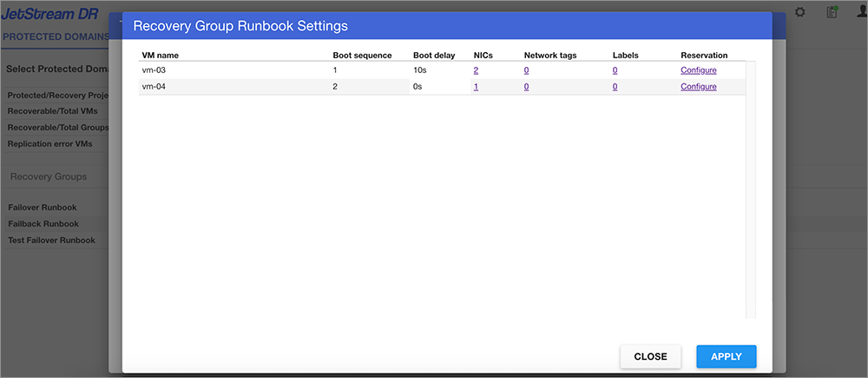Switch to the Protected Domains tab
Screen dimensions: 868x378
56,36
